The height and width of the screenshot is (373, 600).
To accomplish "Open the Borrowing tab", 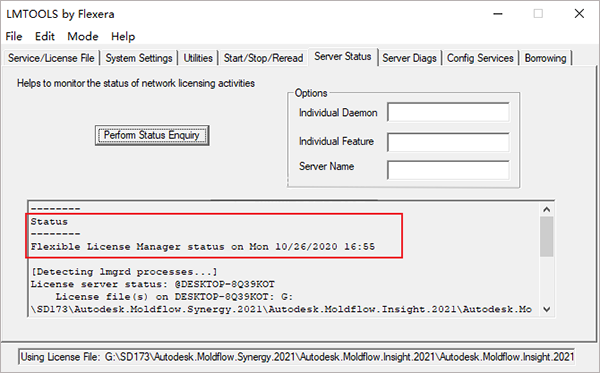I will click(545, 58).
